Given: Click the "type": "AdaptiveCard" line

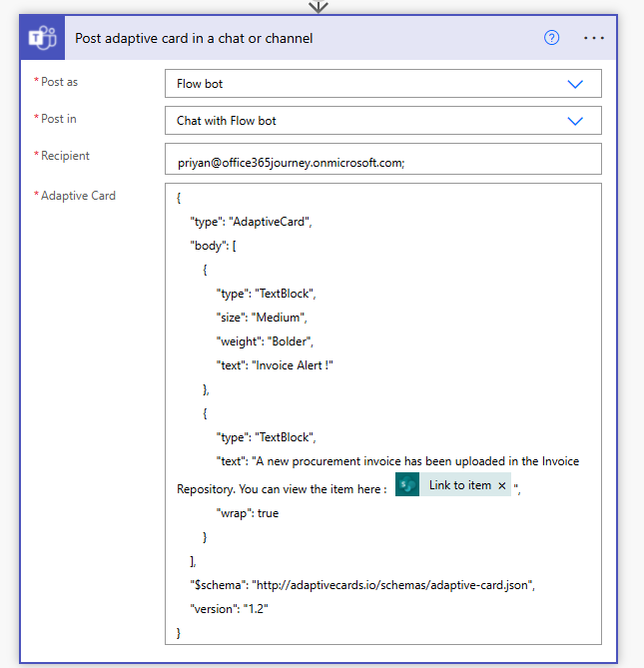Looking at the screenshot, I should (251, 222).
